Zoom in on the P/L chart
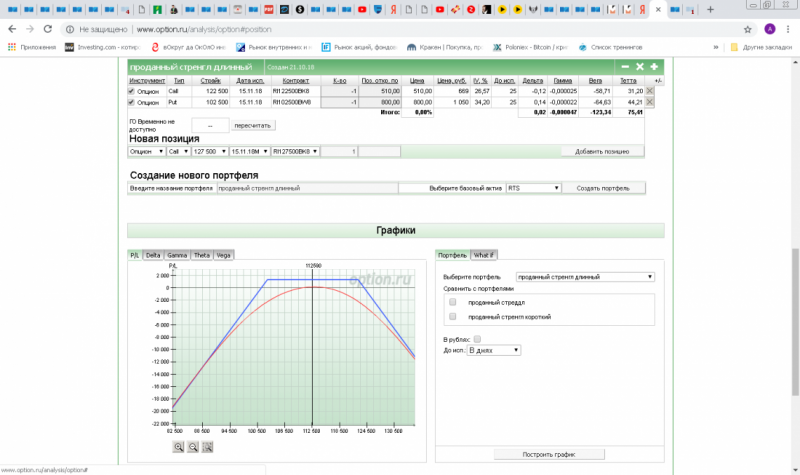800x475 pixels. point(178,447)
